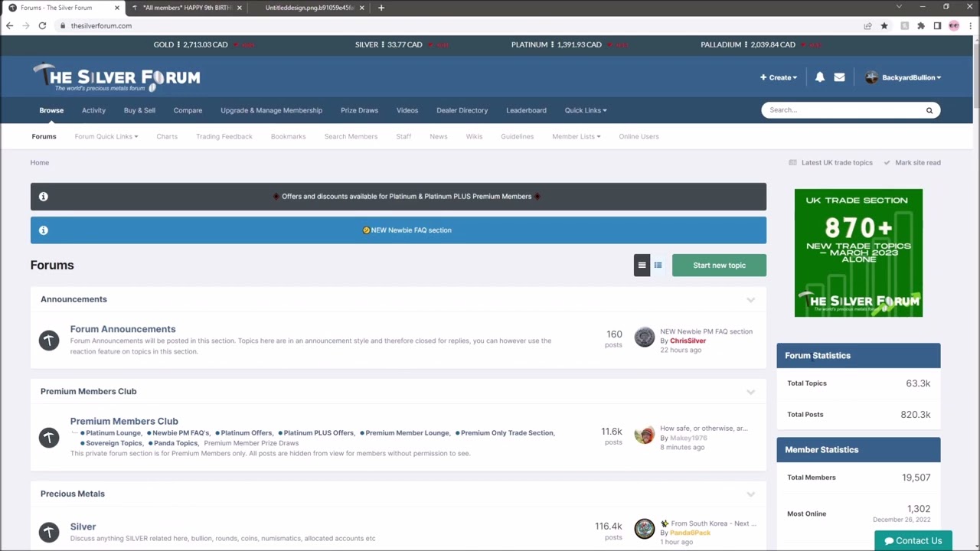Open the Chrome three-dot menu
Viewport: 980px width, 551px height.
[971, 25]
